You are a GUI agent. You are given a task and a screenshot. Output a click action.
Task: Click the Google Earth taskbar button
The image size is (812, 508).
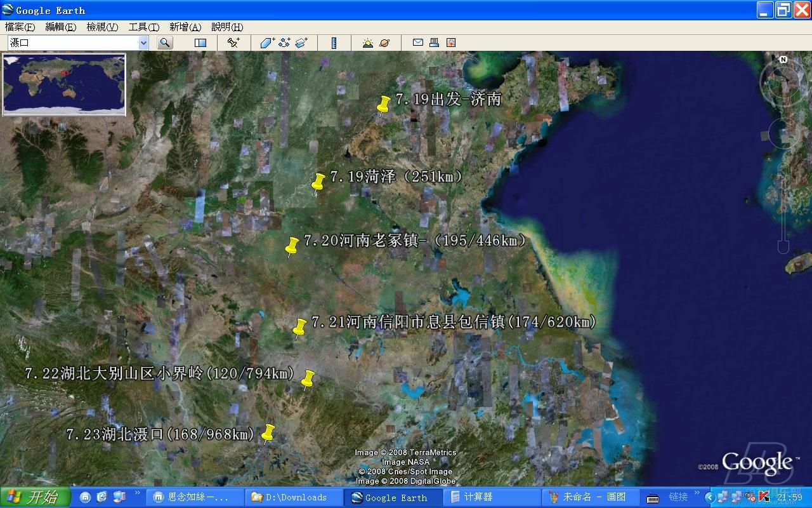point(393,497)
